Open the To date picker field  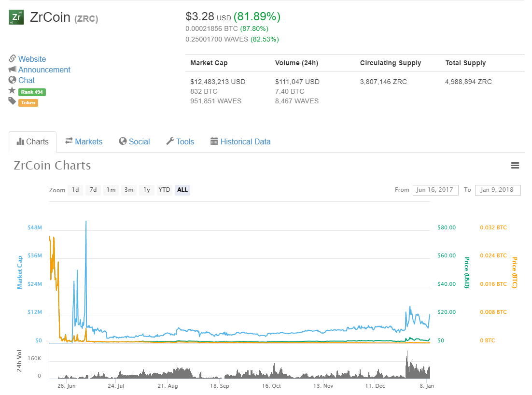(x=498, y=190)
